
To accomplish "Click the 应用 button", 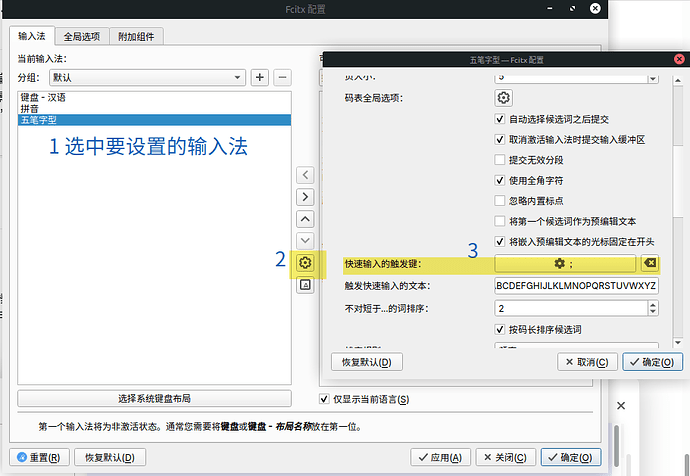I will 440,458.
